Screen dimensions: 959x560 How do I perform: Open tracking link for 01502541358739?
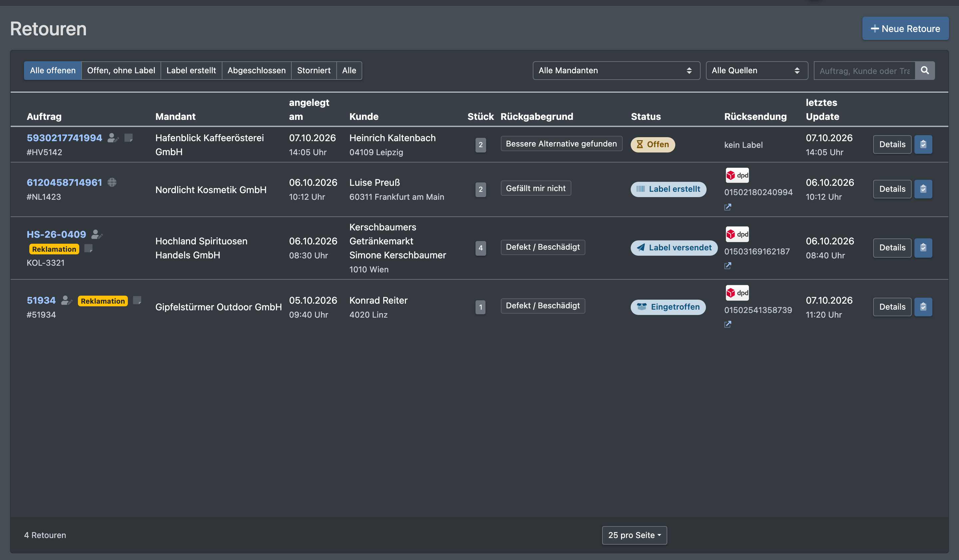point(728,324)
